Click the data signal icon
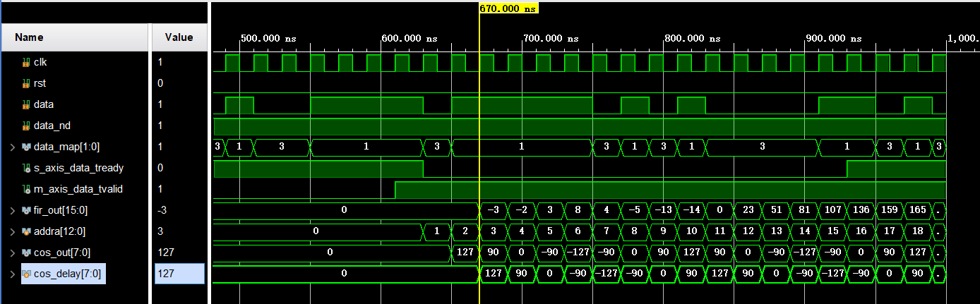Viewport: 980px width, 304px height. pyautogui.click(x=26, y=104)
